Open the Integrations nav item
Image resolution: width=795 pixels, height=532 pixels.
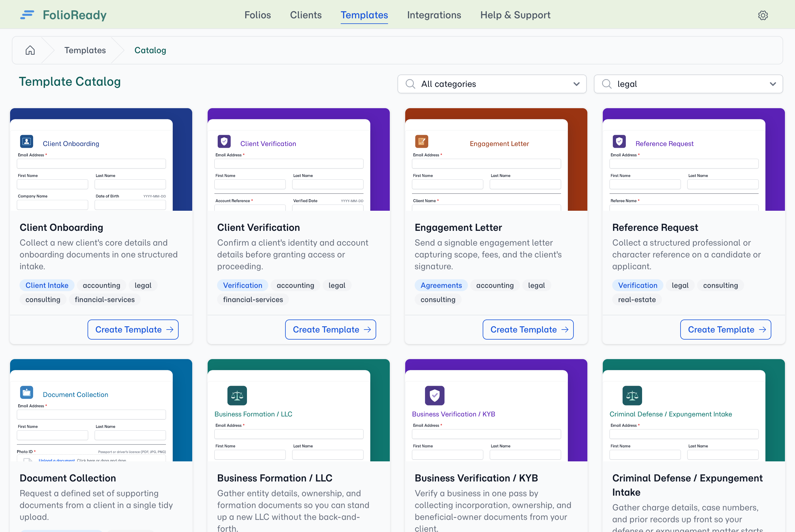[434, 15]
